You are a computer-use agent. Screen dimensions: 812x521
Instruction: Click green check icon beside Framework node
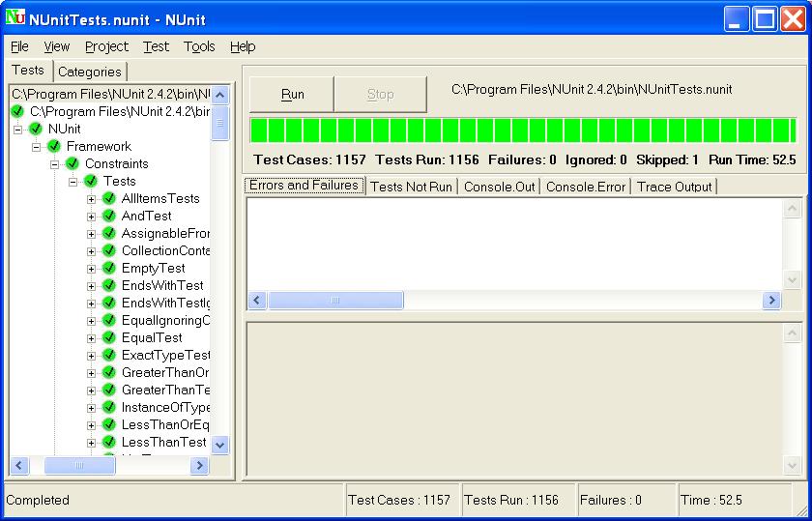(54, 146)
